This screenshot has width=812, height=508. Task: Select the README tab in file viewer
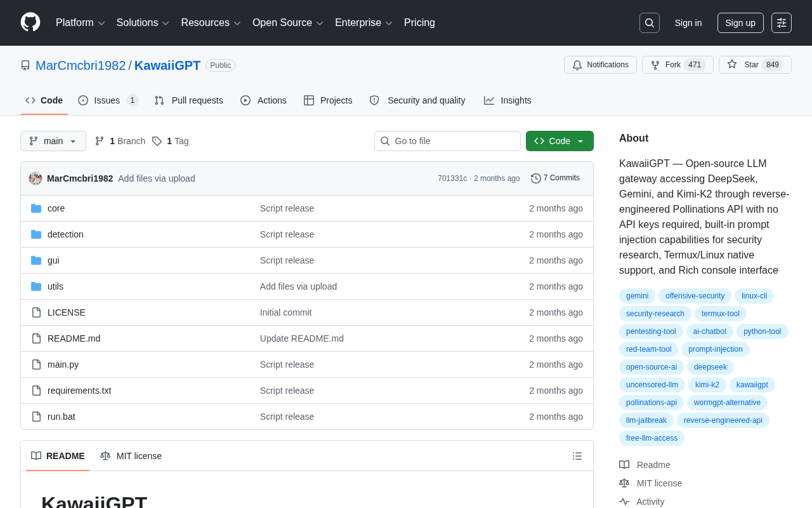click(x=58, y=456)
